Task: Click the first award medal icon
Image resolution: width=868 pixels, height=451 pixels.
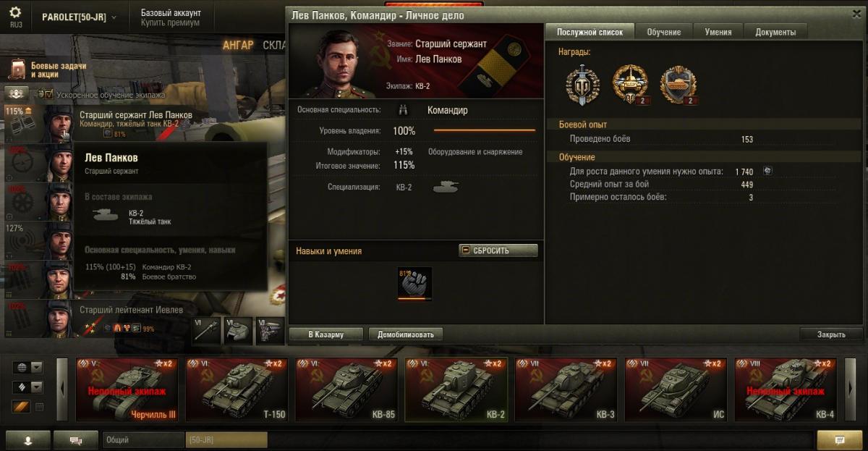Action: point(582,85)
